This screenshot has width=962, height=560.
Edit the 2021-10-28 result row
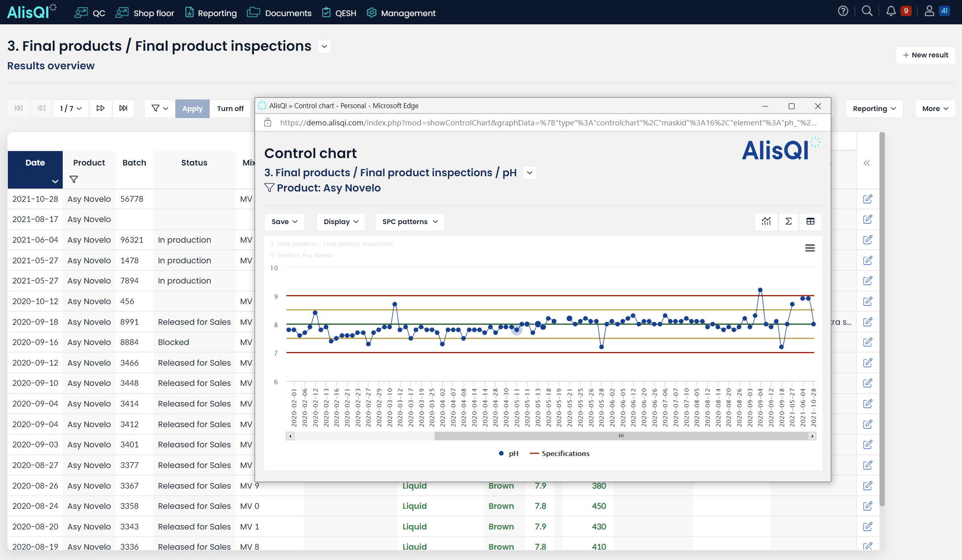click(867, 199)
